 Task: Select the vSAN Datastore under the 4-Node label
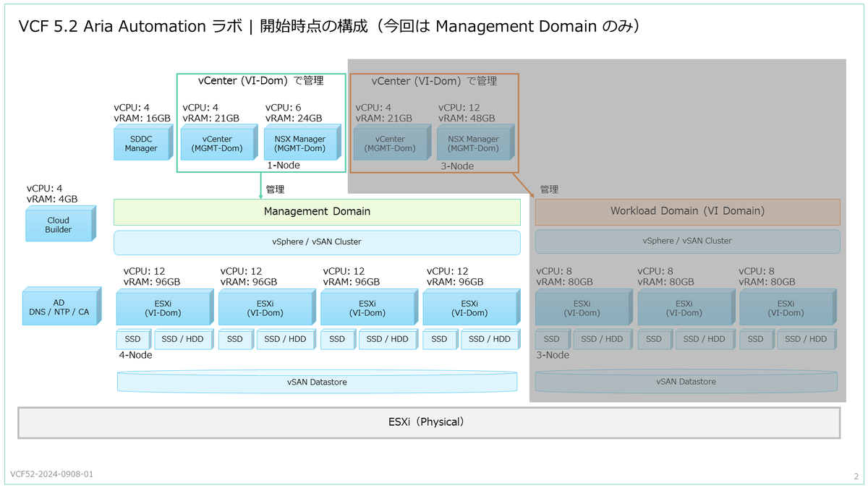[317, 382]
